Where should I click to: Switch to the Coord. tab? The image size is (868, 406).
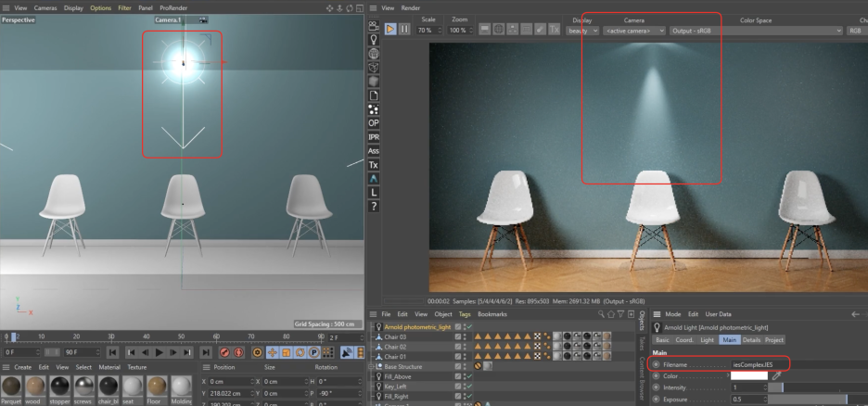pos(684,339)
